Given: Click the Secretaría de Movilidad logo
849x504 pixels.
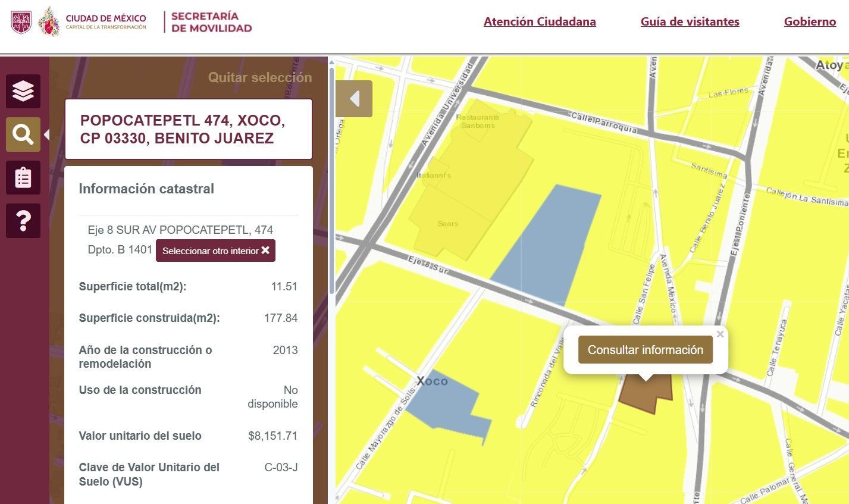Looking at the screenshot, I should coord(211,22).
